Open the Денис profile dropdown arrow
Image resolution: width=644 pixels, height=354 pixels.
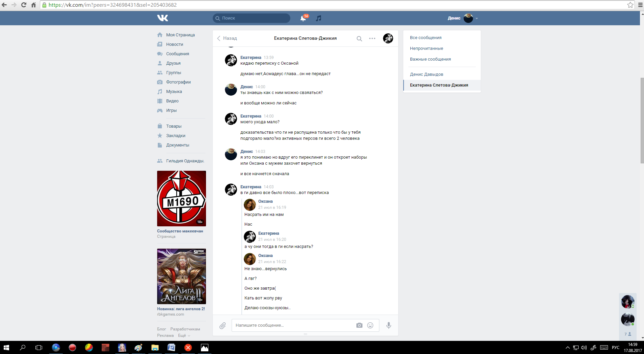click(477, 19)
